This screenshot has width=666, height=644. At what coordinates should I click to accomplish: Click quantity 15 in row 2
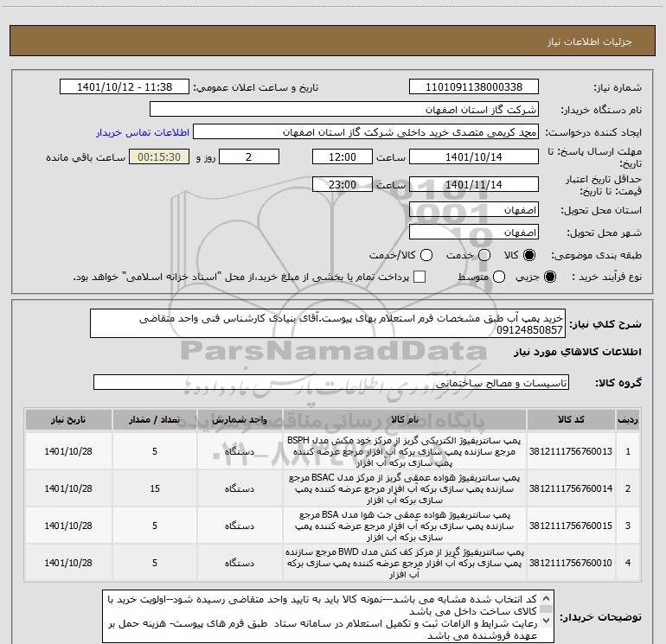click(x=155, y=488)
